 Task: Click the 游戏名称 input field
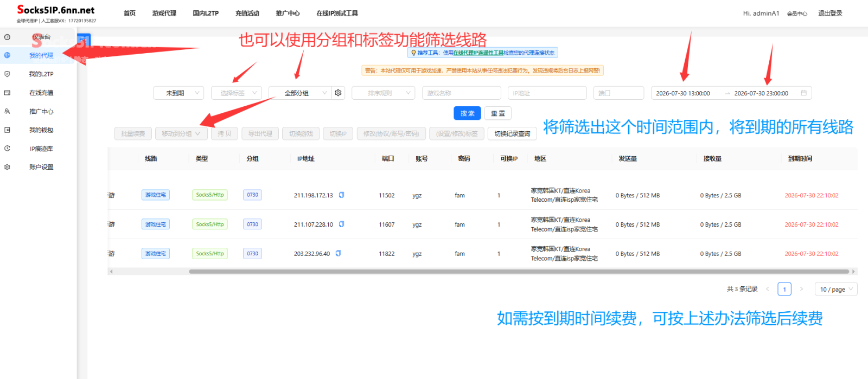(462, 93)
